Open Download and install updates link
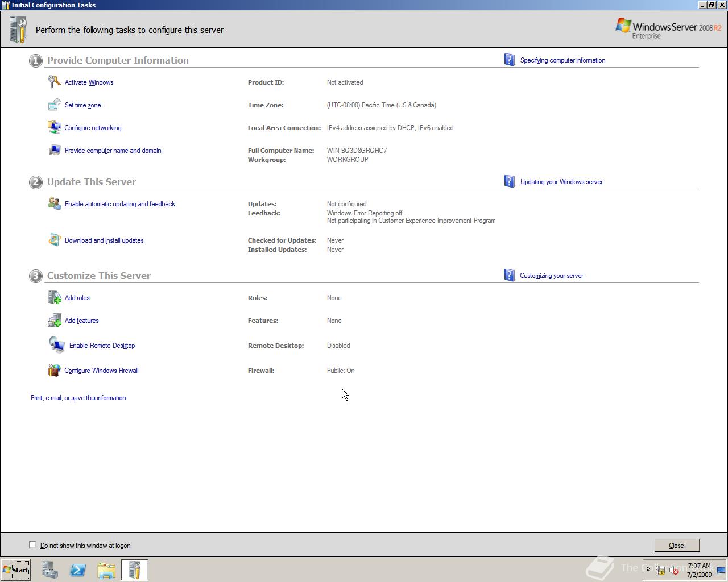Image resolution: width=728 pixels, height=582 pixels. 104,240
